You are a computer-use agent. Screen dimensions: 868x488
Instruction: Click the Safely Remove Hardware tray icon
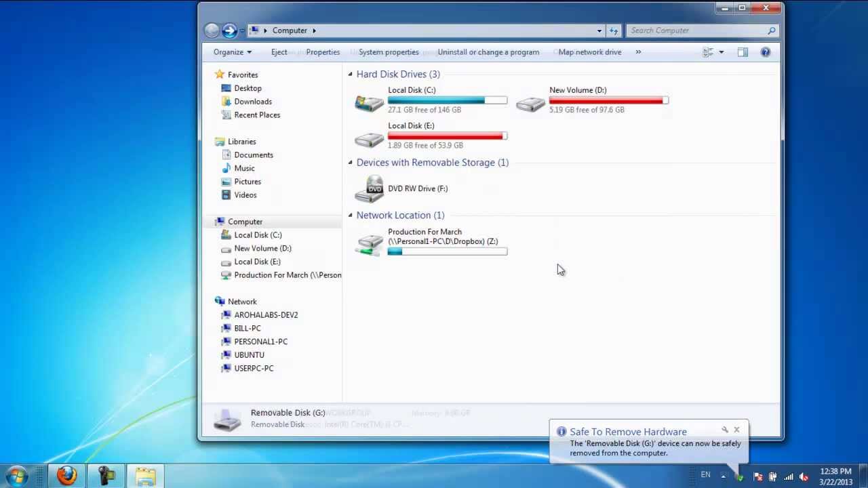coord(739,476)
